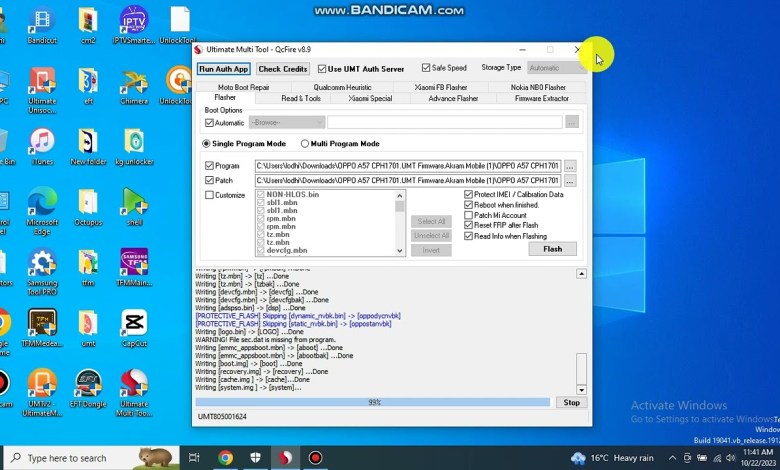Click log panel scroll down arrow

(581, 389)
